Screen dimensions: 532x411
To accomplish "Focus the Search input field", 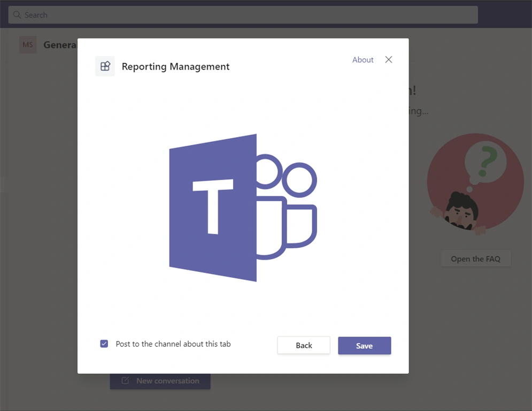I will [x=243, y=14].
